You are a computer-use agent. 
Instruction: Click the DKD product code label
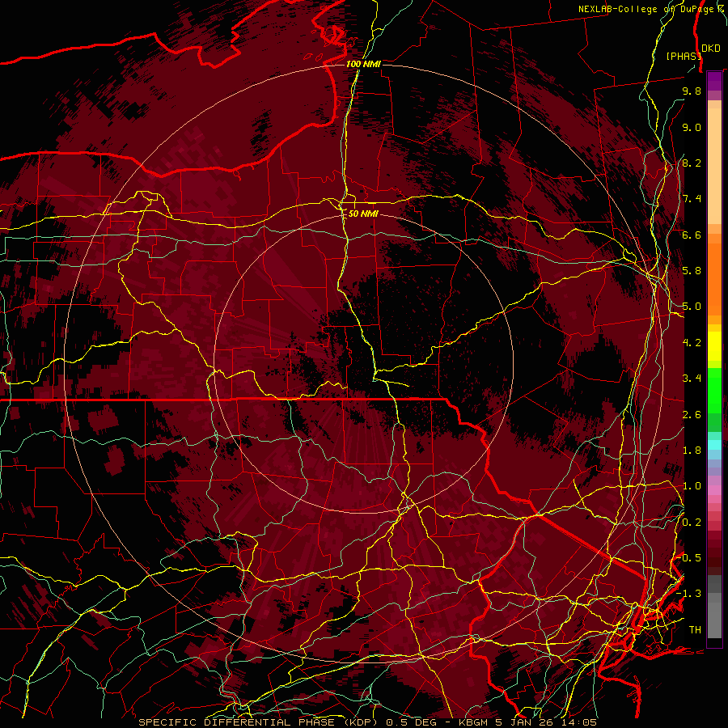711,49
